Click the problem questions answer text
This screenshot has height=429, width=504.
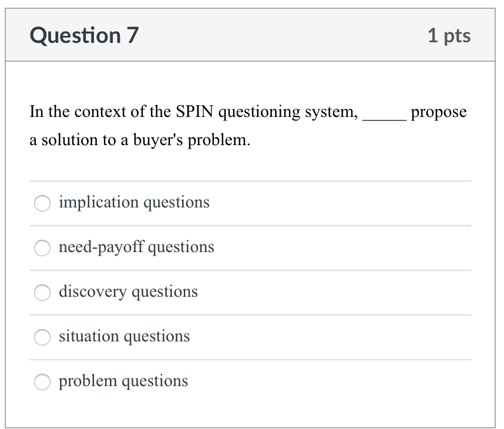[123, 381]
